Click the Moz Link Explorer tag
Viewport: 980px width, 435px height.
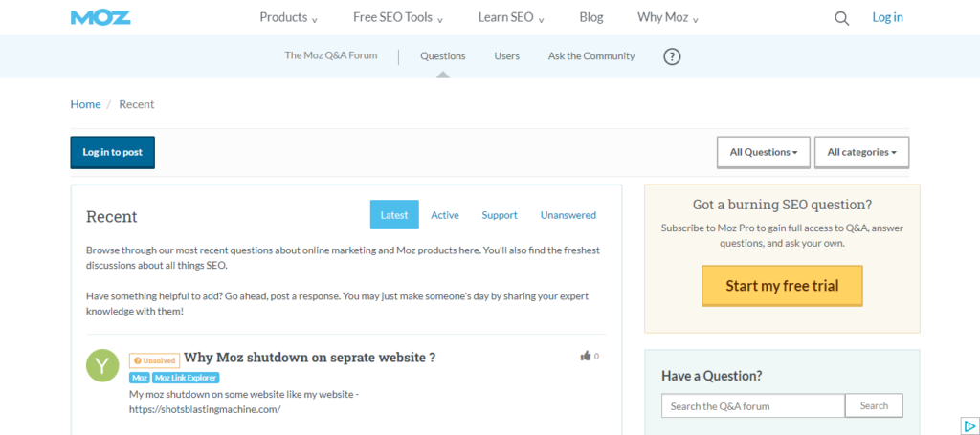188,379
